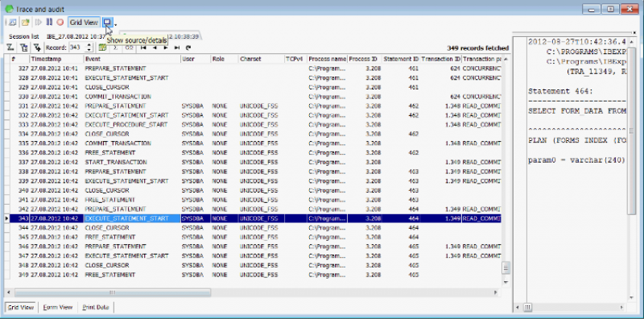The height and width of the screenshot is (319, 644).
Task: Sort by the Event column header
Action: click(x=132, y=59)
